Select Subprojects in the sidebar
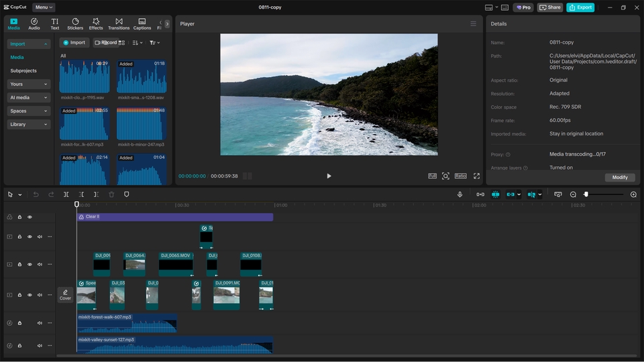The image size is (644, 362). tap(23, 70)
